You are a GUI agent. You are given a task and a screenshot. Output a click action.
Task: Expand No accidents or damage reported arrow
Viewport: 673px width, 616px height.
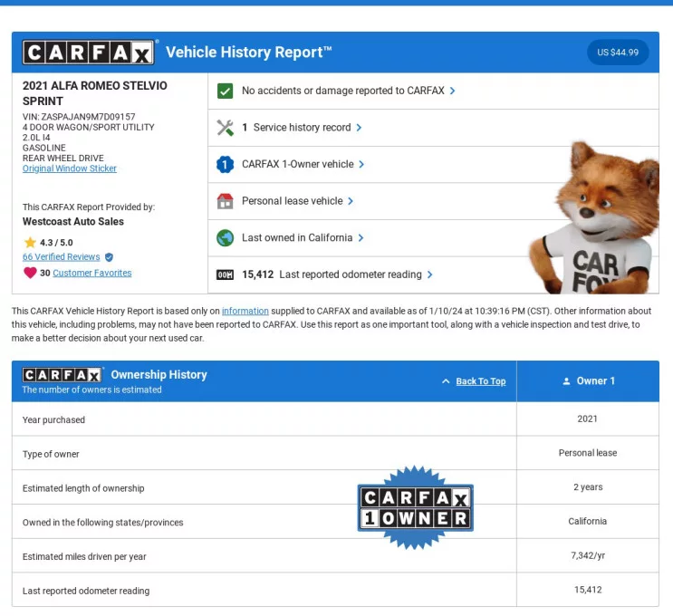point(452,91)
